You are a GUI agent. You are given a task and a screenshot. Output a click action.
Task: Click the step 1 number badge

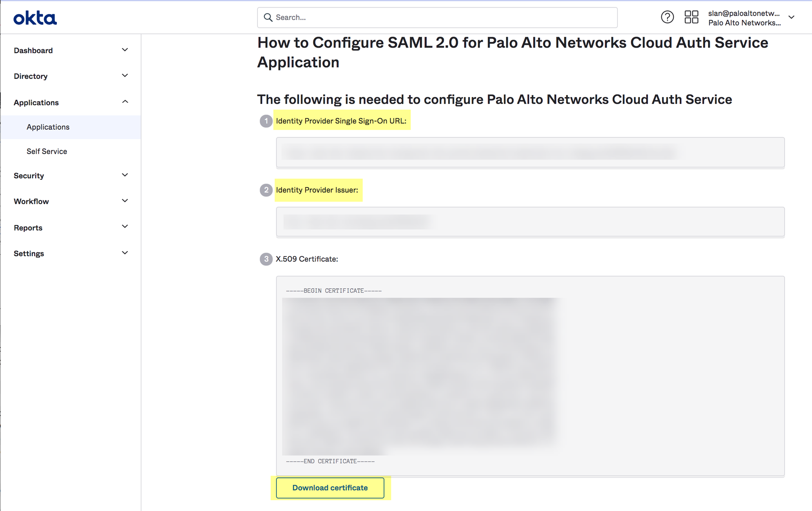pos(266,121)
